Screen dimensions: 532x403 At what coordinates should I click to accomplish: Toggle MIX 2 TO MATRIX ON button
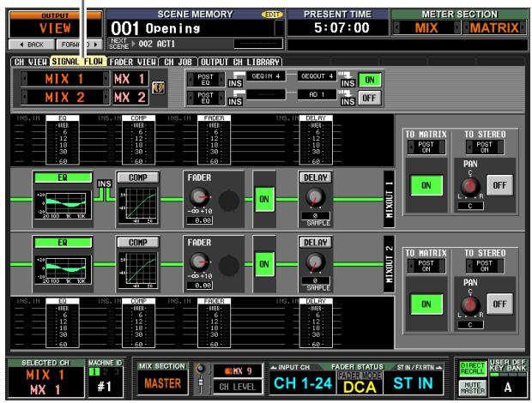[426, 304]
